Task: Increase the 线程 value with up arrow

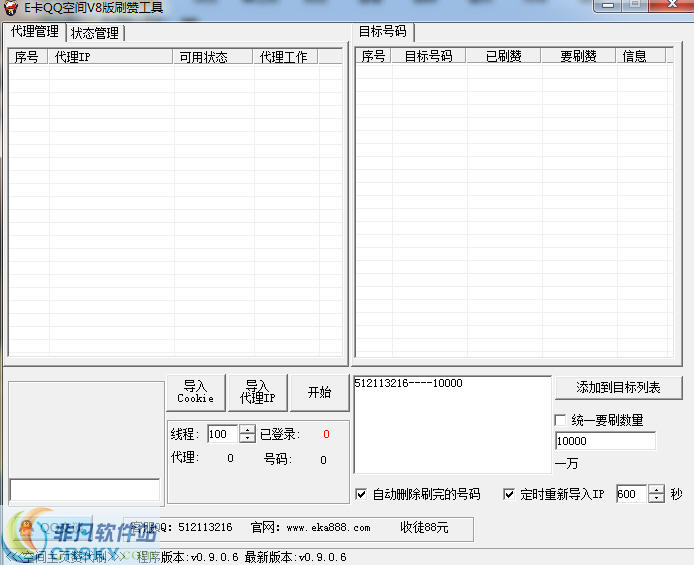Action: [x=247, y=429]
